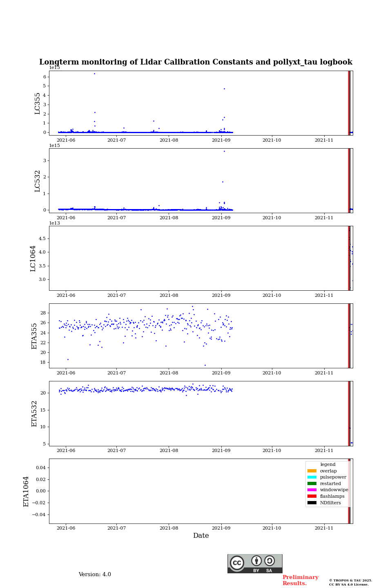The width and height of the screenshot is (392, 588).
Task: Click the '0.04' y-tick on ETA1064 plot
Action: [40, 468]
